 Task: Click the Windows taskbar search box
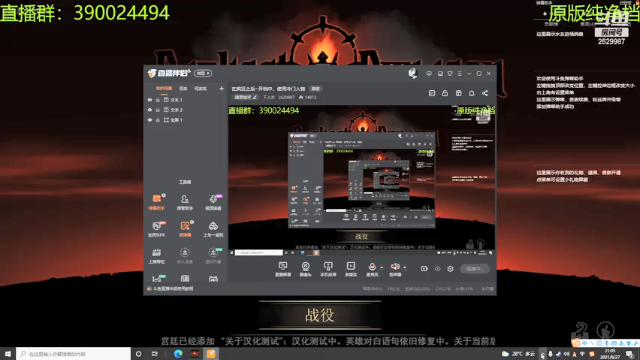pos(73,354)
